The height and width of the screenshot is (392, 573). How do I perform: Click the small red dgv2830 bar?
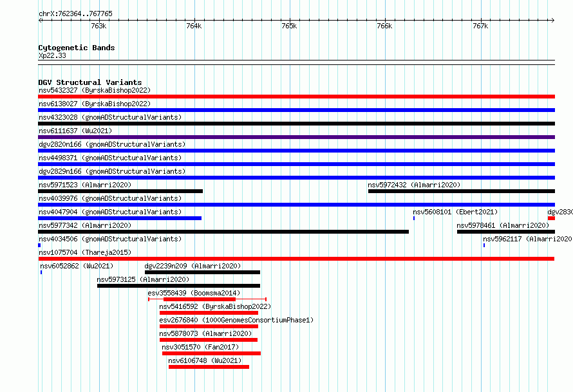tap(551, 218)
